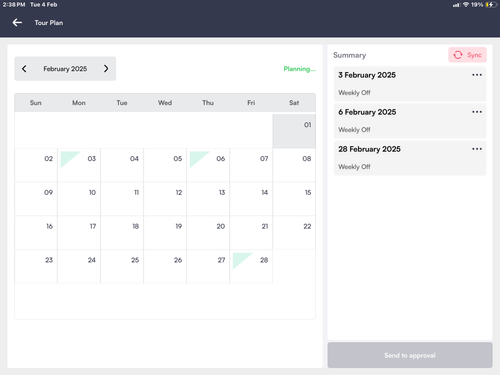The height and width of the screenshot is (375, 500).
Task: Select calendar date 26
Action: point(165,266)
